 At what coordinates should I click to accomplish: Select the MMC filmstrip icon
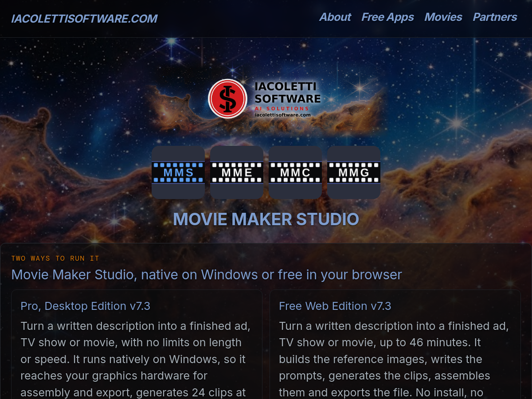pos(295,172)
